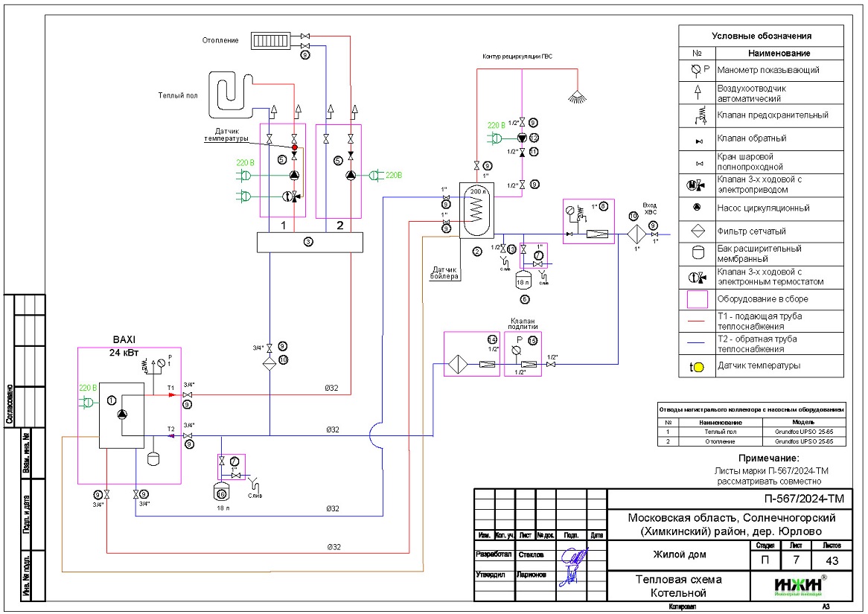Select the circulation pump legend symbol
This screenshot has height=614, width=868.
point(697,208)
